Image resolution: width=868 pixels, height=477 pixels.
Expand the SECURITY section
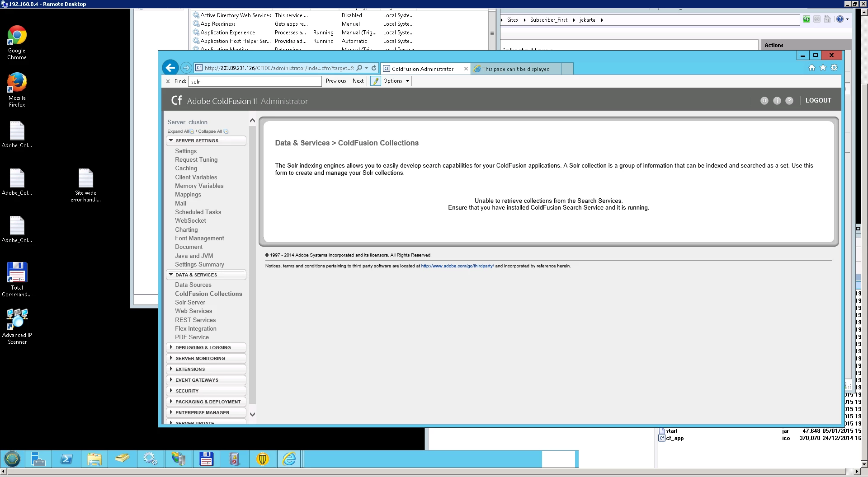point(206,391)
